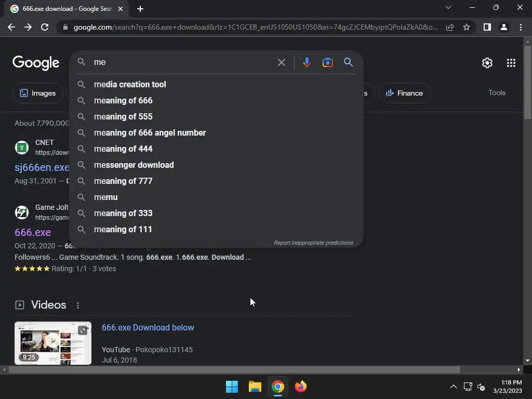Open '666.exe Download below' video link

148,328
